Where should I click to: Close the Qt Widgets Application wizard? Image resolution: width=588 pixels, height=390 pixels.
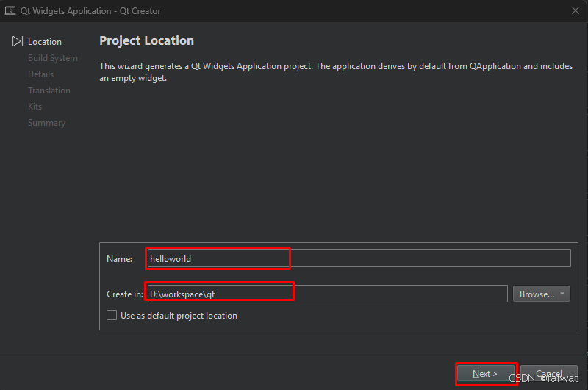576,10
